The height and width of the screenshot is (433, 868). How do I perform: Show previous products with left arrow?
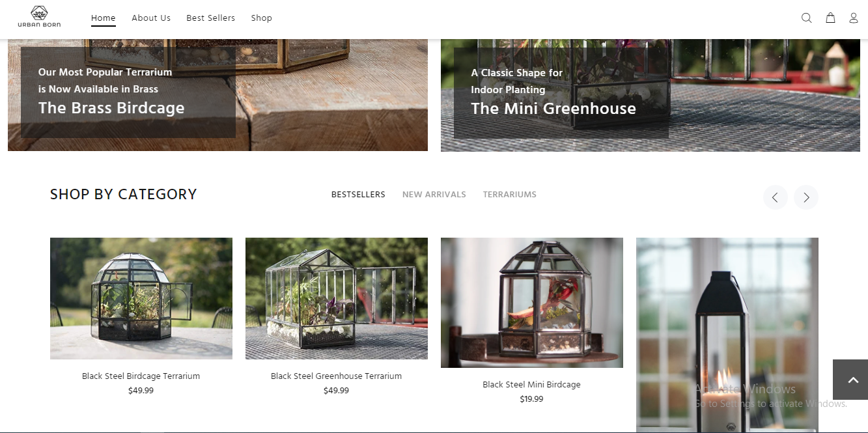(x=775, y=197)
